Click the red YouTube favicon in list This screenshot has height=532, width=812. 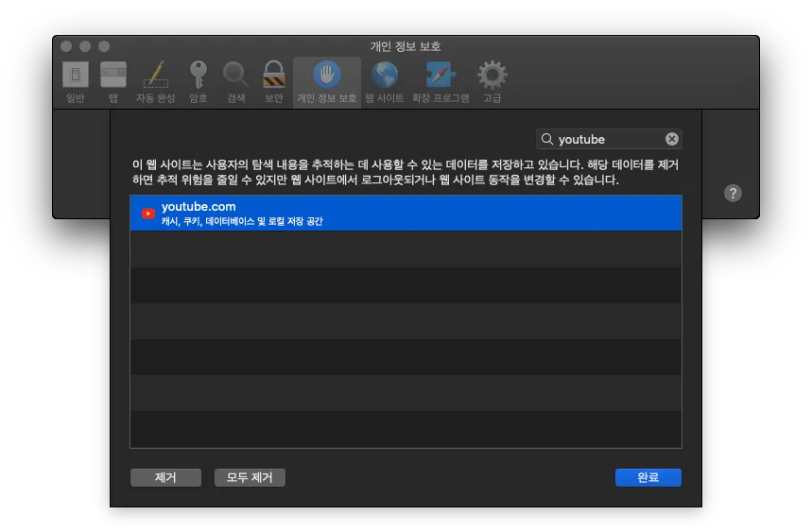click(x=147, y=214)
